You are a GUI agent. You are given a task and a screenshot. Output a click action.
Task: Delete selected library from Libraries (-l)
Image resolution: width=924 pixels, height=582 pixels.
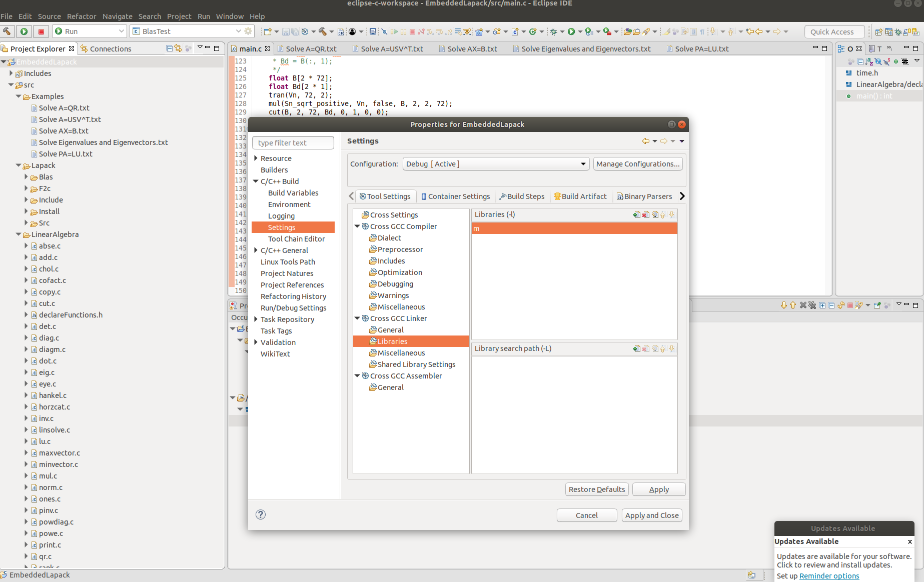(x=645, y=214)
